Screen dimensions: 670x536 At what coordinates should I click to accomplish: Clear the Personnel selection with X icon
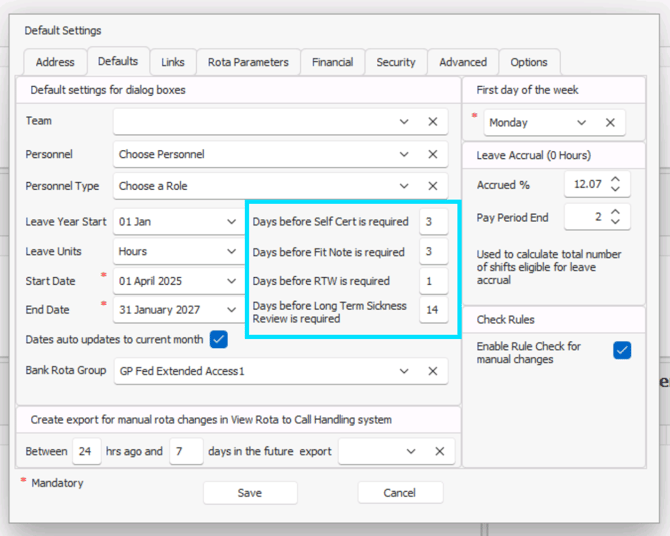(x=433, y=155)
